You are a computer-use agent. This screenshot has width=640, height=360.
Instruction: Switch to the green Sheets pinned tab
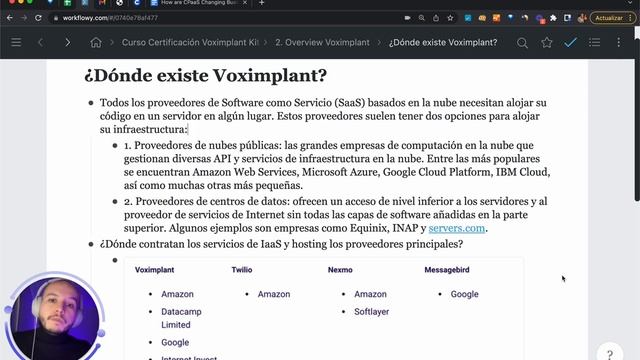(67, 3)
